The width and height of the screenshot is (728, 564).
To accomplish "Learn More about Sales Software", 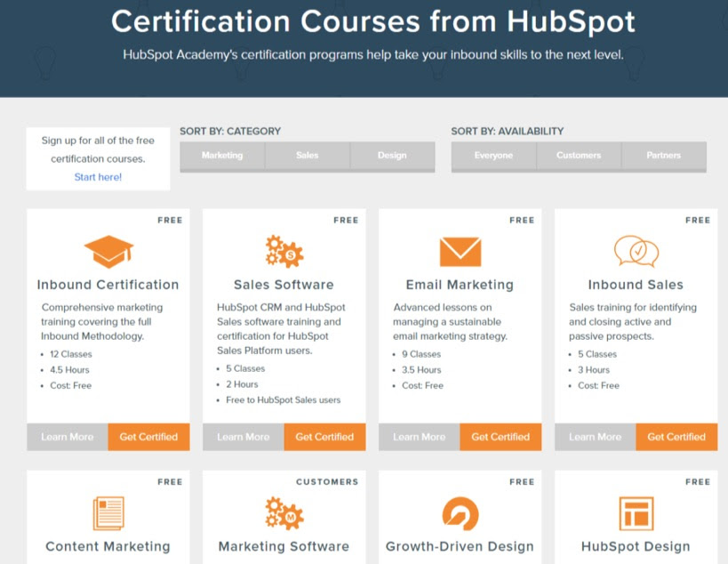I will pos(244,437).
